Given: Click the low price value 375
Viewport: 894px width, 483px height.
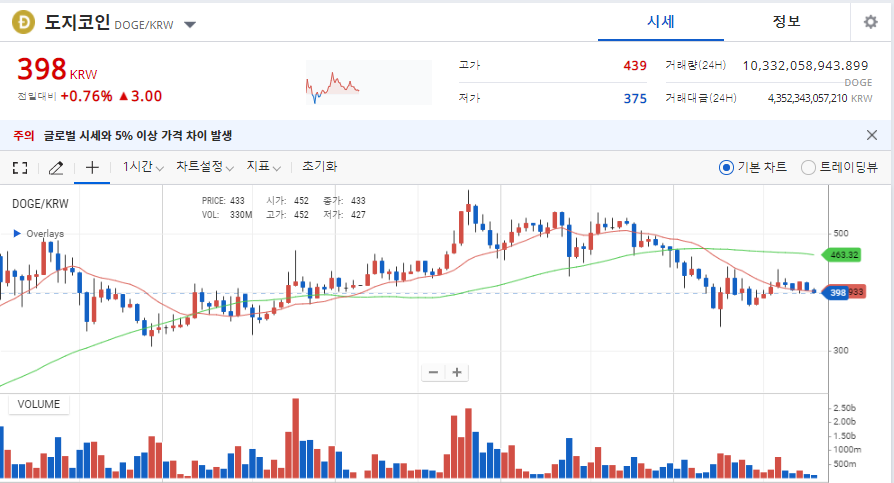Looking at the screenshot, I should click(635, 99).
